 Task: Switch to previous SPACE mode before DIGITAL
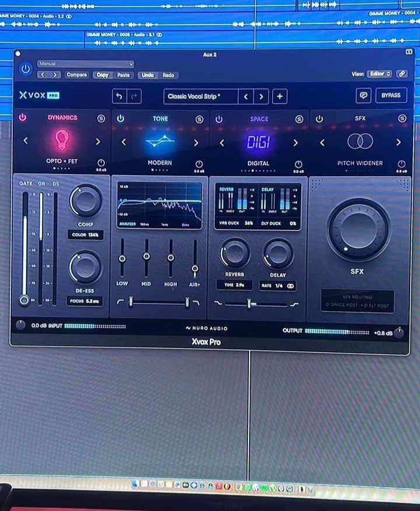coord(222,142)
